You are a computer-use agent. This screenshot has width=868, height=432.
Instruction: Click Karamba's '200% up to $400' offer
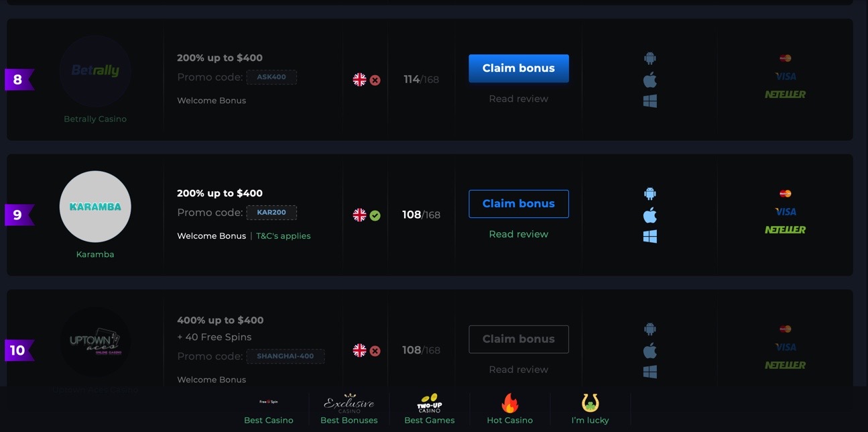(x=220, y=193)
